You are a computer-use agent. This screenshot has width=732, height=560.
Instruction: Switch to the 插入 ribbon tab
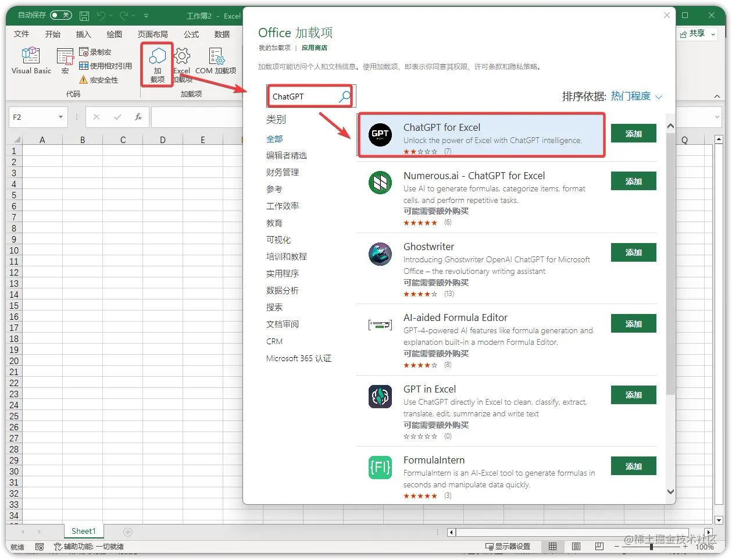tap(84, 34)
